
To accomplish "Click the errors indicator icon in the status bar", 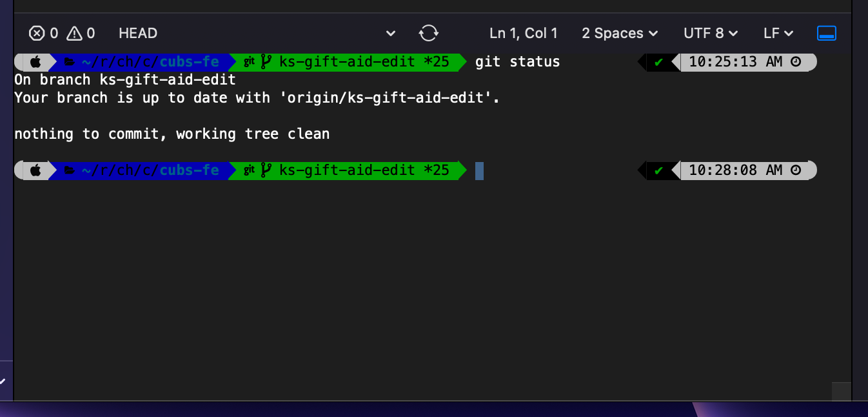I will click(x=35, y=33).
